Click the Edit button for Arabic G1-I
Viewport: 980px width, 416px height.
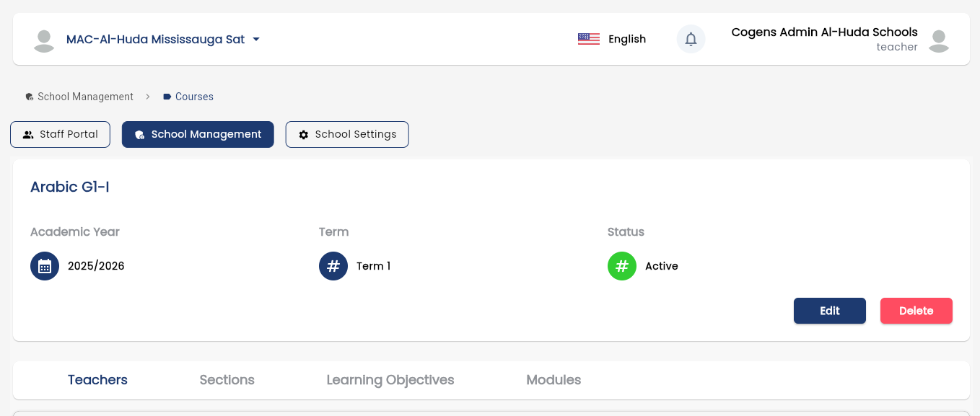(x=829, y=311)
